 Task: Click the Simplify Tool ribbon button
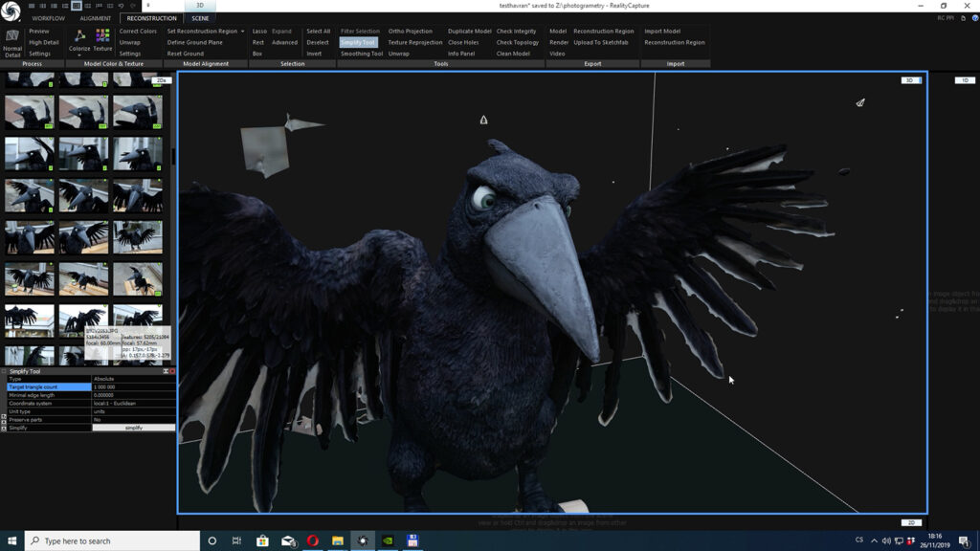coord(358,42)
